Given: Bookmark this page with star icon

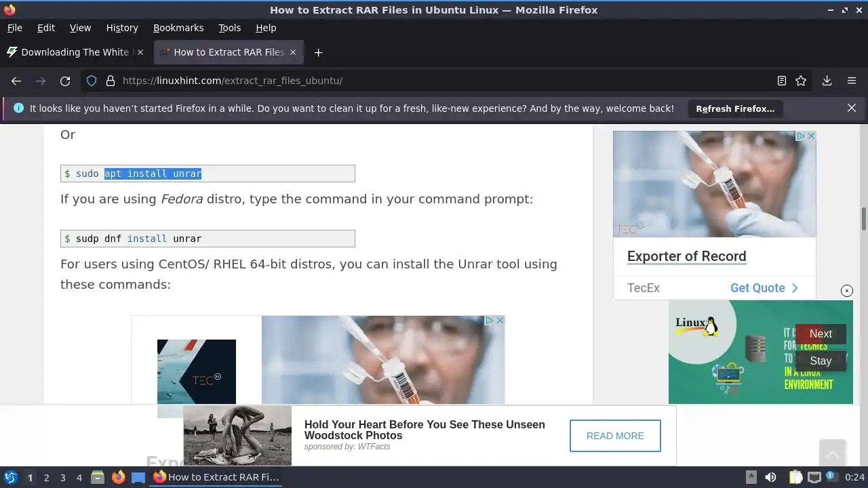Looking at the screenshot, I should click(801, 81).
